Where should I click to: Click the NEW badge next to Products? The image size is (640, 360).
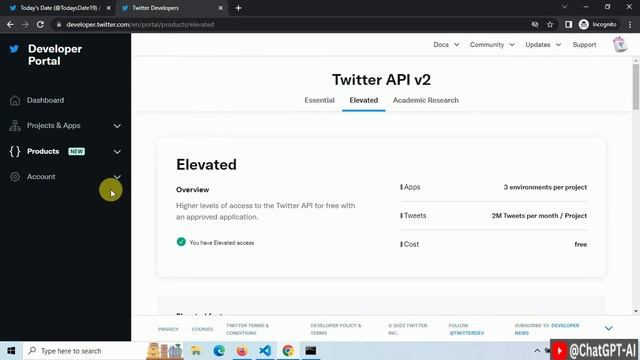(x=76, y=151)
